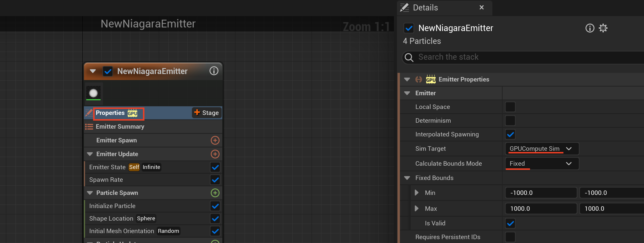Click the 4 Particles count text
The image size is (644, 243).
[422, 41]
